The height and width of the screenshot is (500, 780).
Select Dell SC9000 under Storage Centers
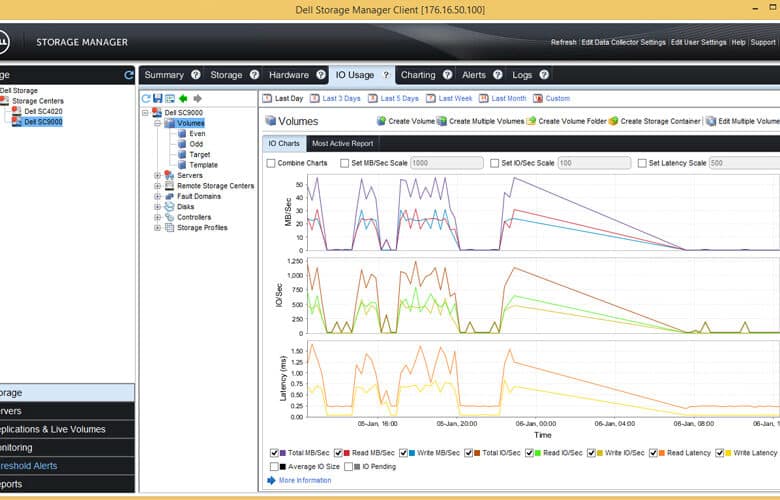point(43,121)
